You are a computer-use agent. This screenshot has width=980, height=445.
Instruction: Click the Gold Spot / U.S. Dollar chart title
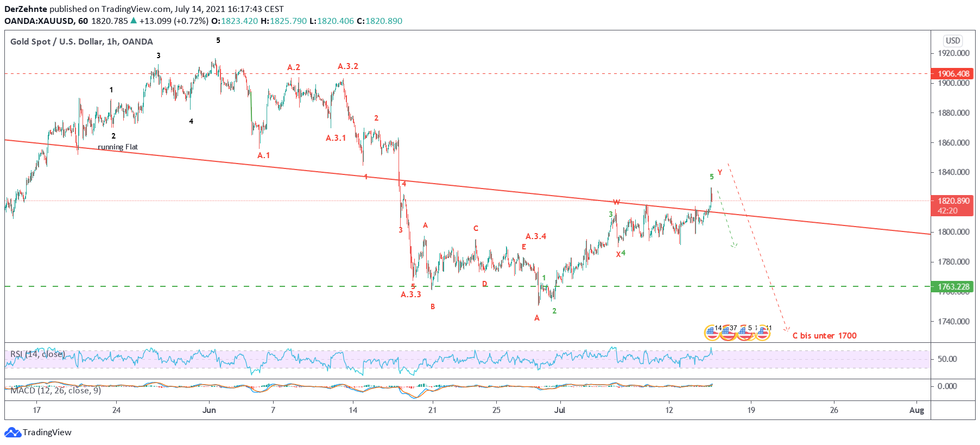coord(81,41)
